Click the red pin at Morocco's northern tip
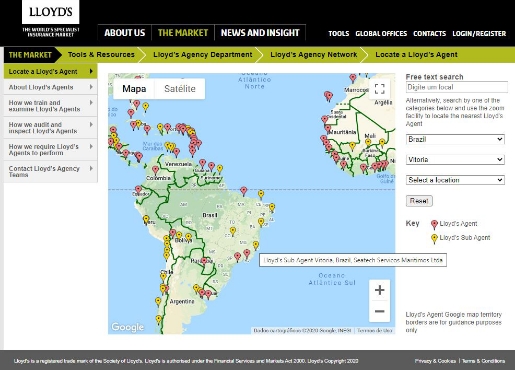 pyautogui.click(x=353, y=78)
